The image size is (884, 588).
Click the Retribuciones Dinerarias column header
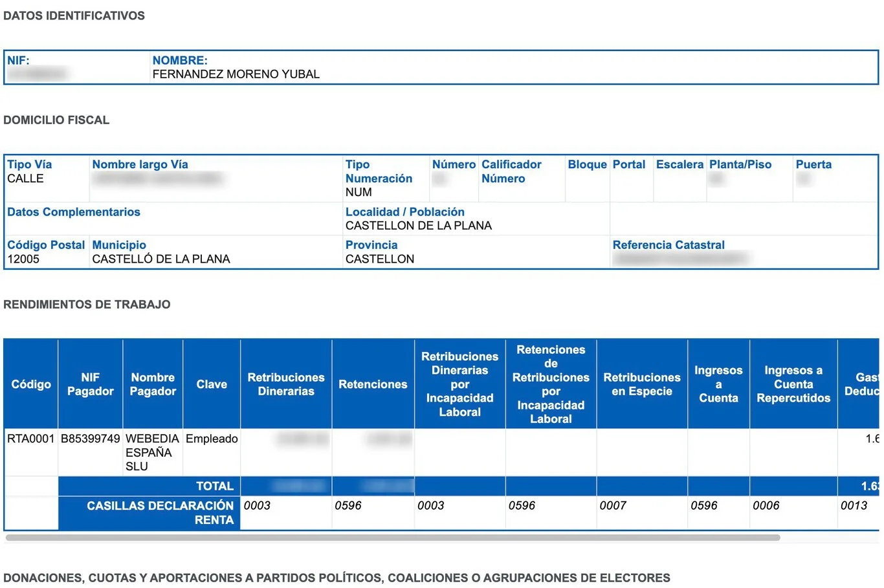tap(286, 384)
